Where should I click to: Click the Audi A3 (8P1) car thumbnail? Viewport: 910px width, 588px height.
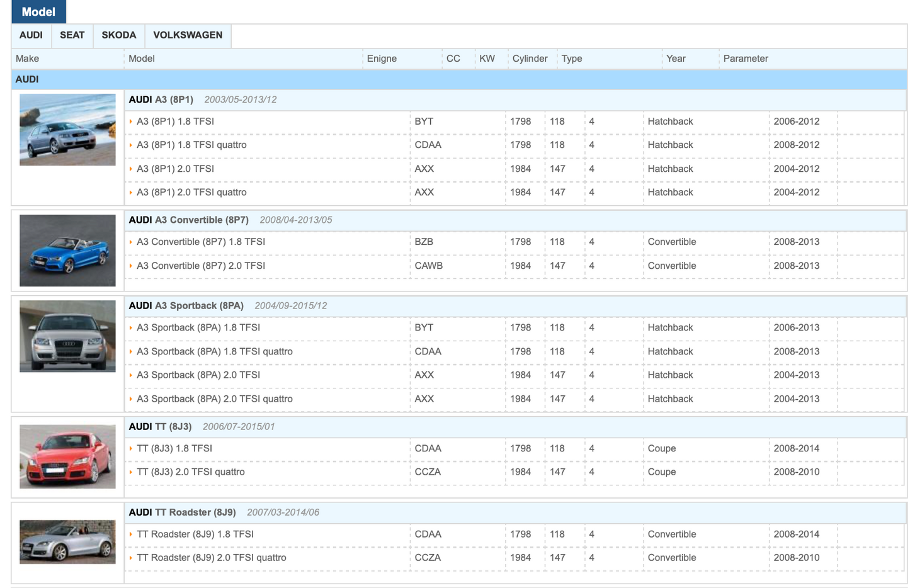(67, 130)
